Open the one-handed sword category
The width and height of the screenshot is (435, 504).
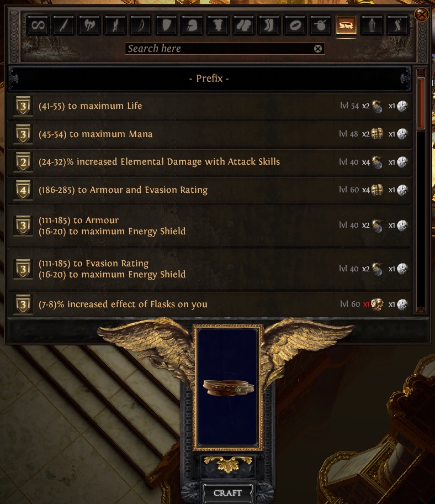tap(63, 25)
